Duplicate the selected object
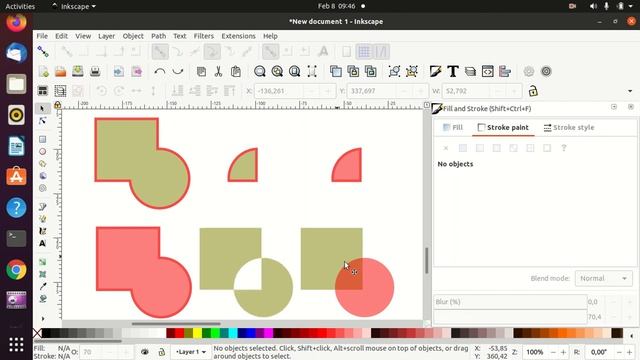The height and width of the screenshot is (360, 640). [x=336, y=71]
